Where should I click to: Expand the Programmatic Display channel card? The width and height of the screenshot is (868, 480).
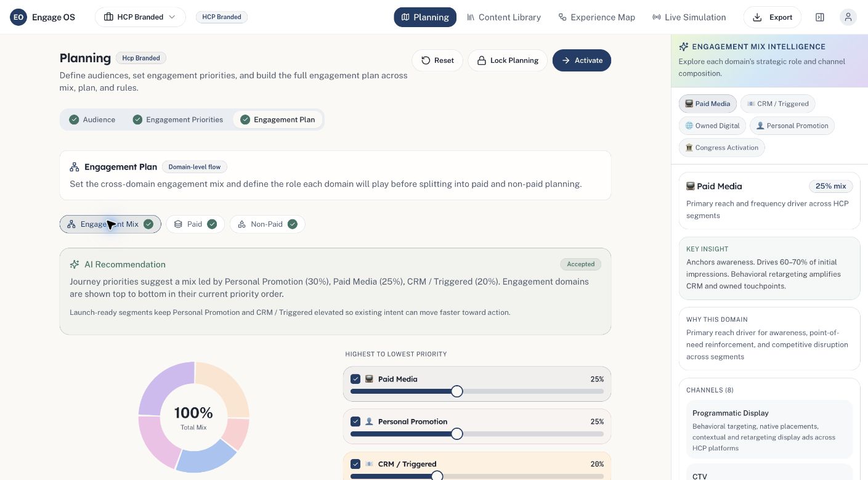pyautogui.click(x=769, y=429)
